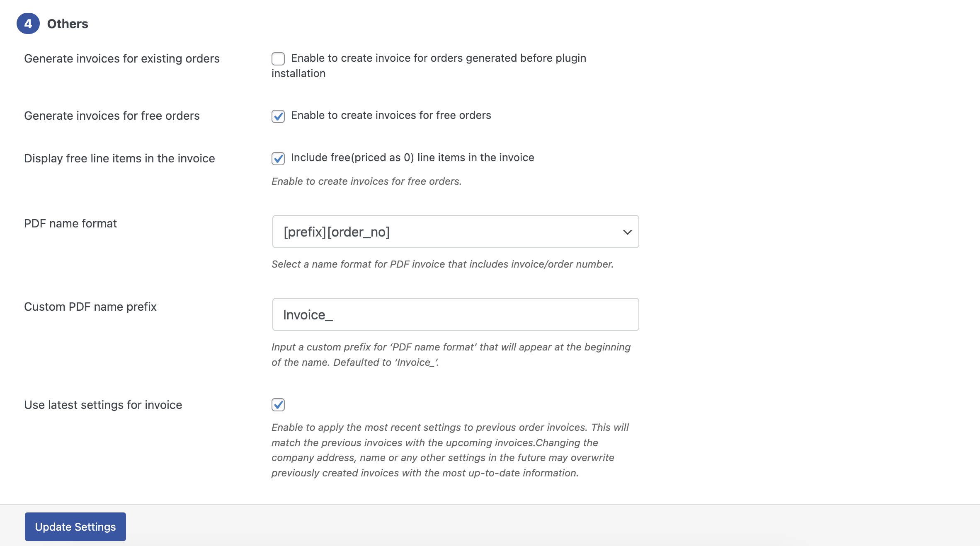Click the Update Settings button
This screenshot has width=980, height=546.
[x=75, y=527]
